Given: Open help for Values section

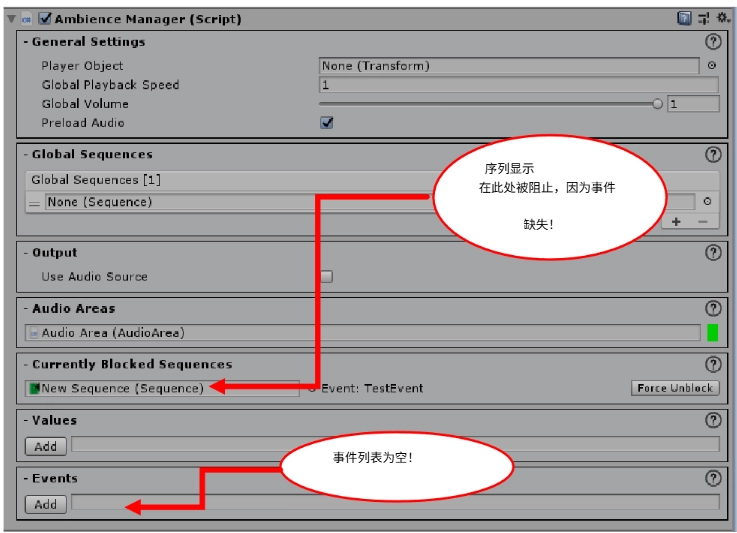Looking at the screenshot, I should tap(713, 420).
